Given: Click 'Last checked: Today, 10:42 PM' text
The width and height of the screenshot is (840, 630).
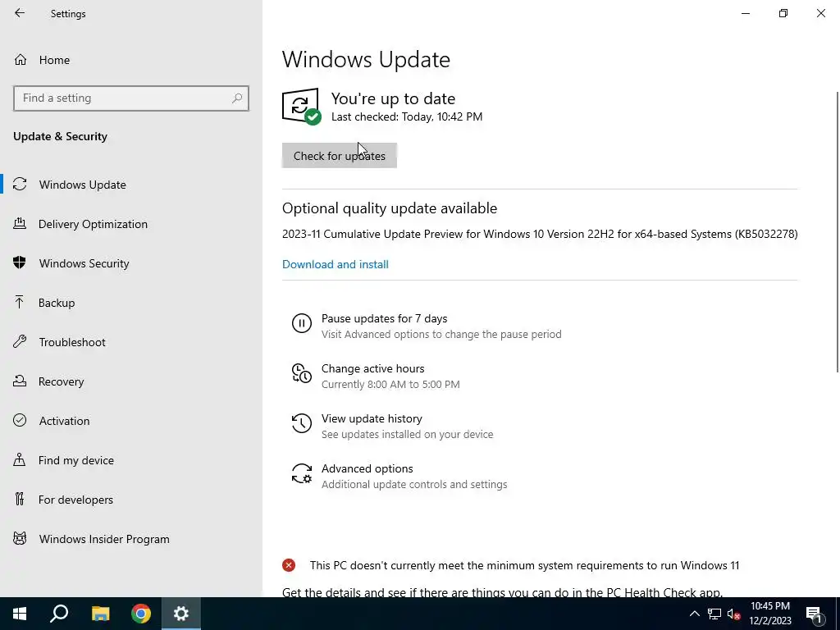Looking at the screenshot, I should pos(407,116).
